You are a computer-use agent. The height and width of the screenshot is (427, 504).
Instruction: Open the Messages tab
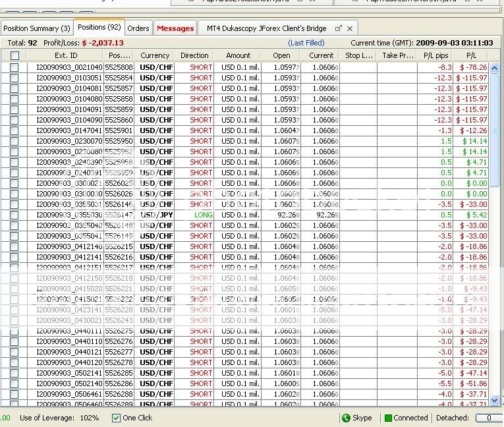click(x=175, y=28)
